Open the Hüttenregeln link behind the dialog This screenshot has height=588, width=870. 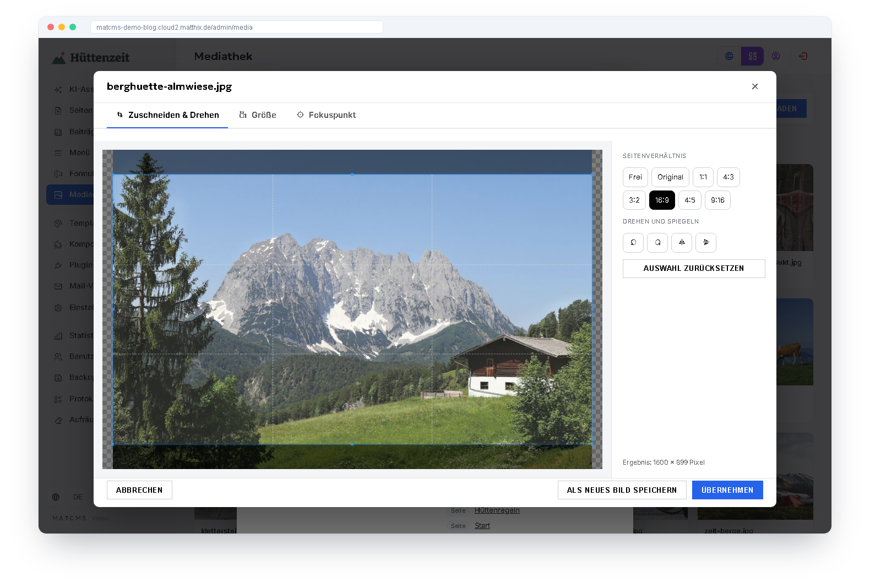click(497, 510)
